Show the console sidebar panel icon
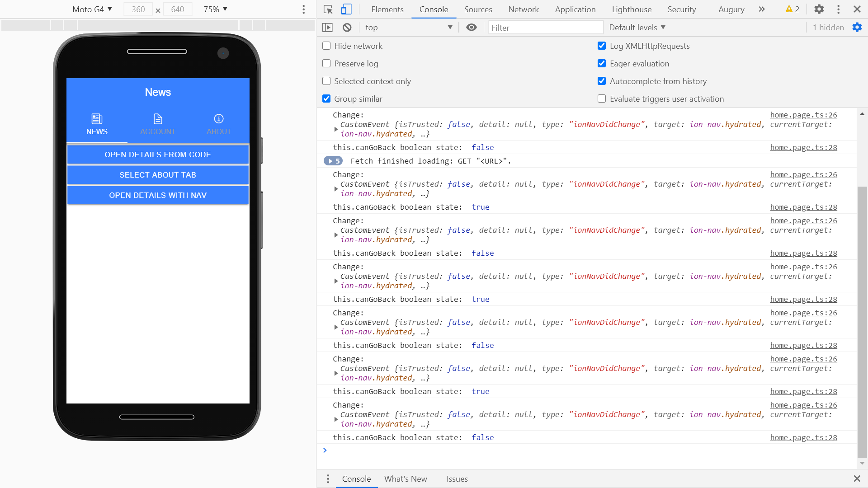Image resolution: width=868 pixels, height=488 pixels. [327, 28]
